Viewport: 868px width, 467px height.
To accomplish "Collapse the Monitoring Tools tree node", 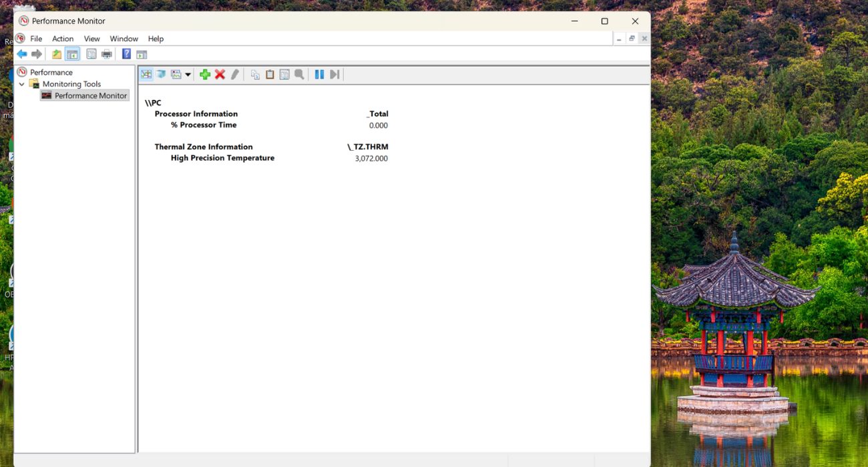I will point(22,84).
